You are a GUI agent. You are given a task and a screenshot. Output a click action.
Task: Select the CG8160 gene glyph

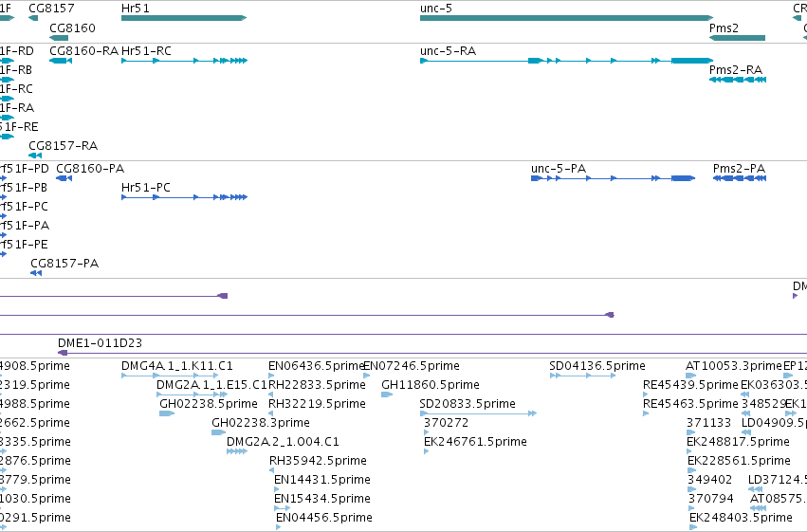click(59, 38)
